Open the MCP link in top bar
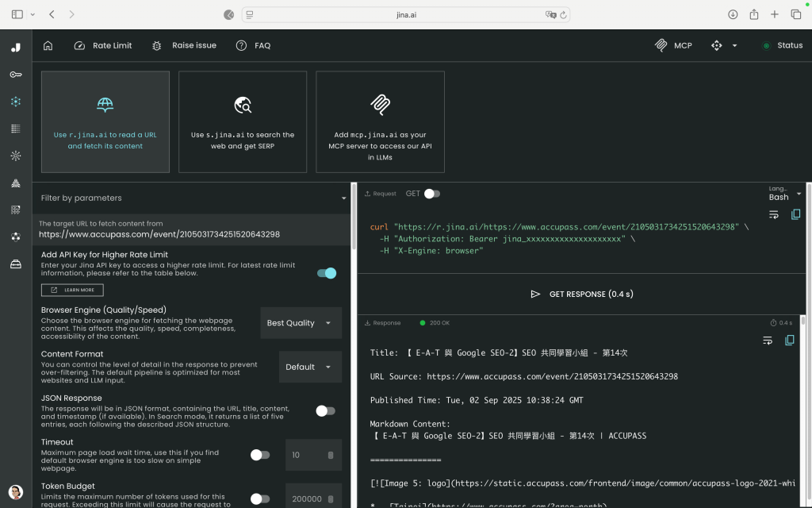 click(673, 45)
